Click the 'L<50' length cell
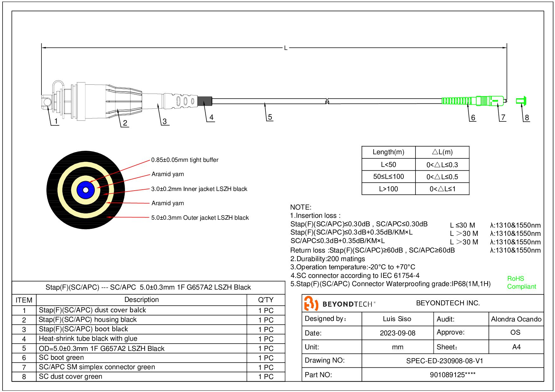This screenshot has width=555, height=392. [389, 165]
